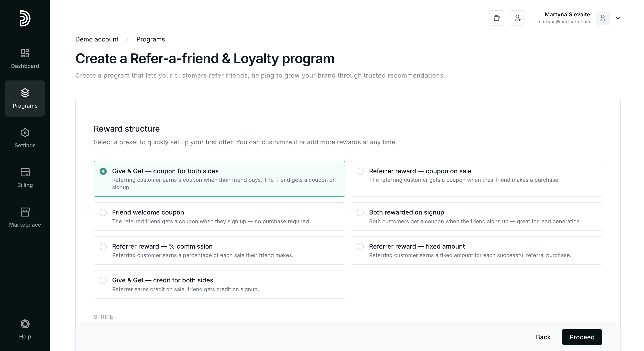Open Programs in the sidebar
The image size is (644, 351).
click(x=25, y=98)
